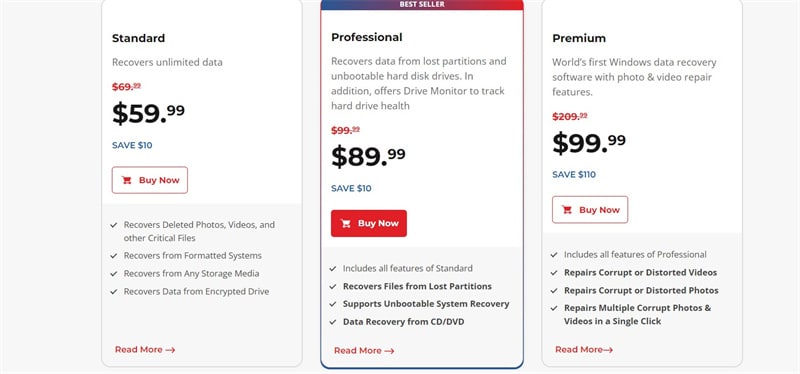Viewport: 800px width, 374px height.
Task: Click arrow icon beside Standard Read More
Action: pos(170,350)
